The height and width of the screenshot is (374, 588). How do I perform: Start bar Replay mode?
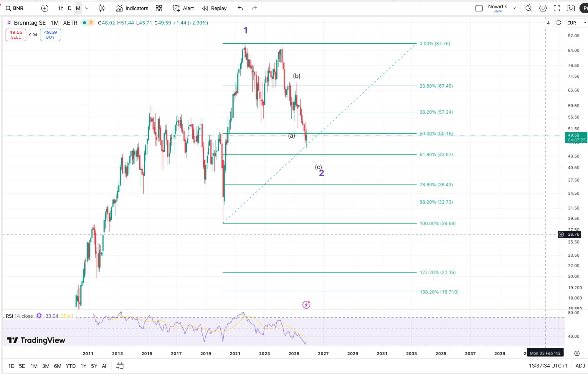[214, 8]
